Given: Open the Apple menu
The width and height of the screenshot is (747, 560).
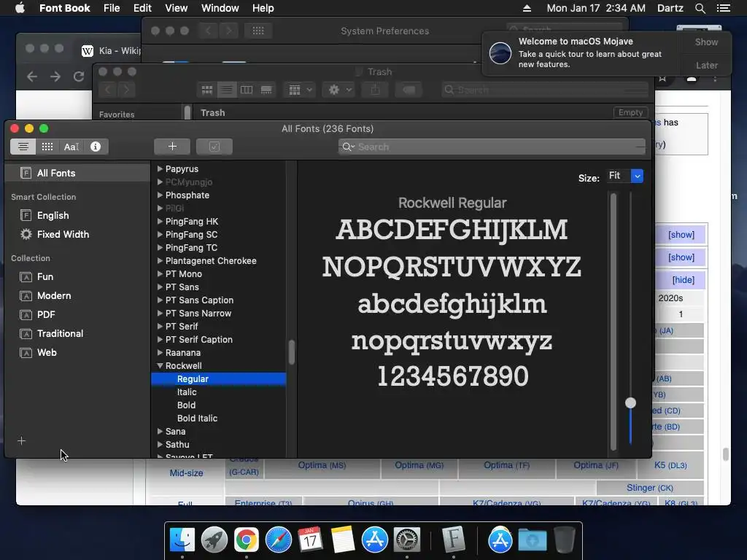Looking at the screenshot, I should point(20,8).
